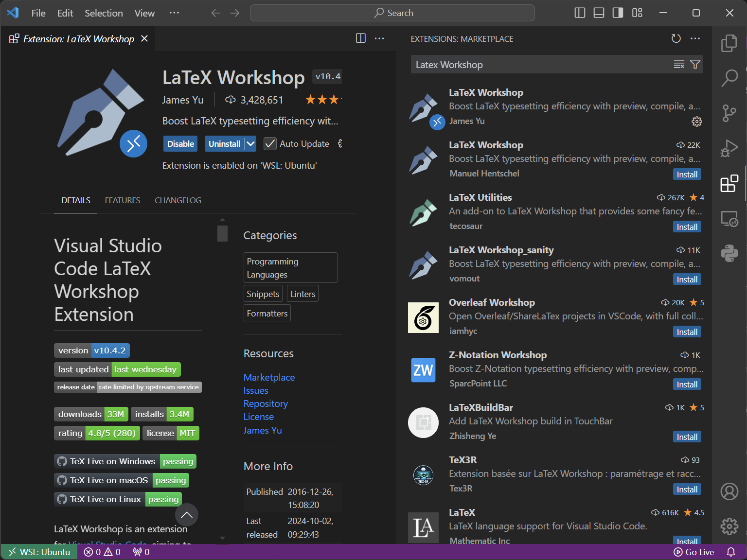
Task: Toggle primary side bar layout button
Action: (580, 13)
